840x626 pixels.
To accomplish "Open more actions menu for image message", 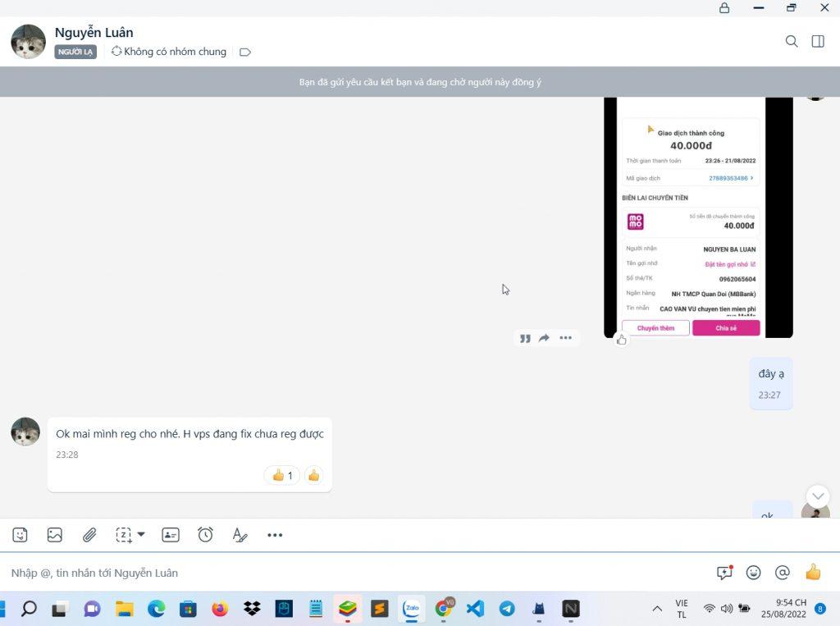I will click(565, 338).
